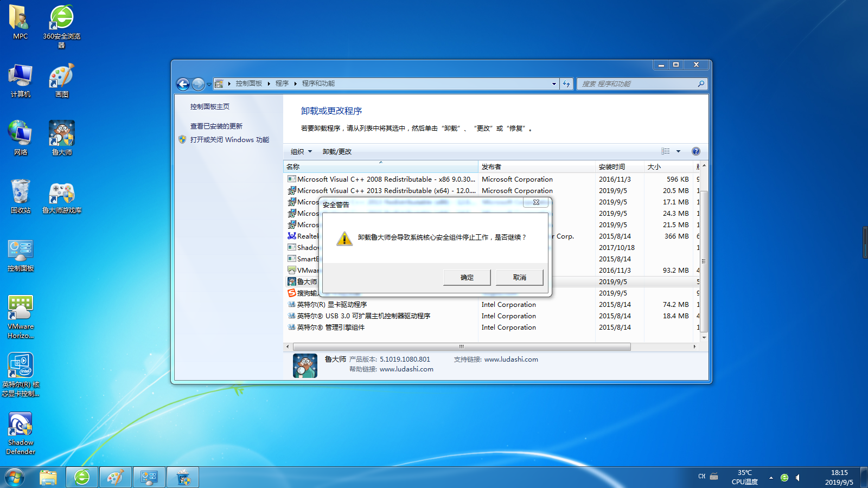This screenshot has height=488, width=868.
Task: Sort by 大小 column header
Action: pyautogui.click(x=668, y=166)
